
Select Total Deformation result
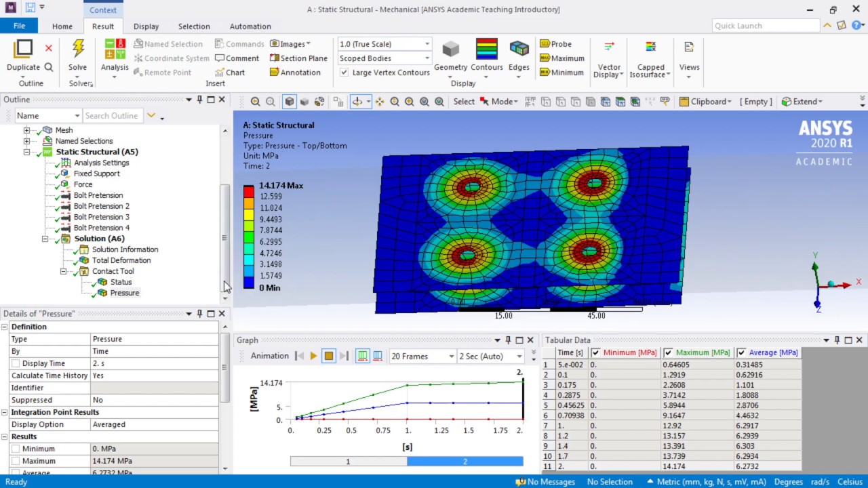121,260
